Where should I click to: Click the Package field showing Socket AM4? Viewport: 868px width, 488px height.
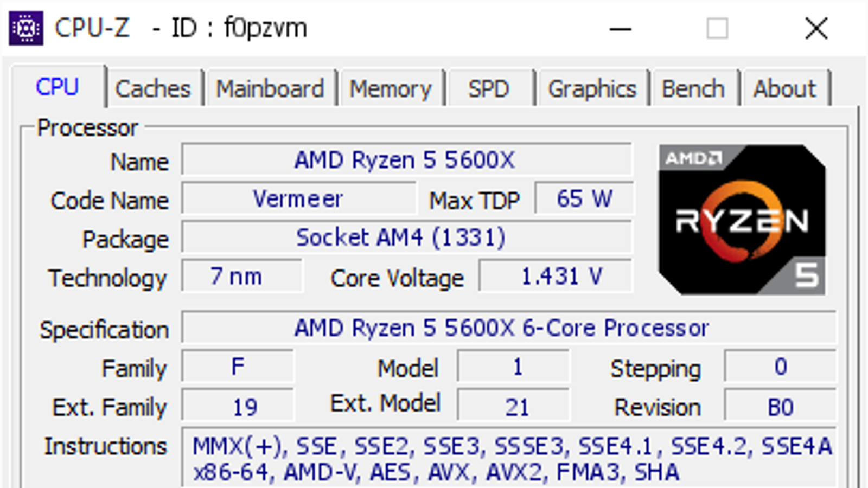pos(406,237)
